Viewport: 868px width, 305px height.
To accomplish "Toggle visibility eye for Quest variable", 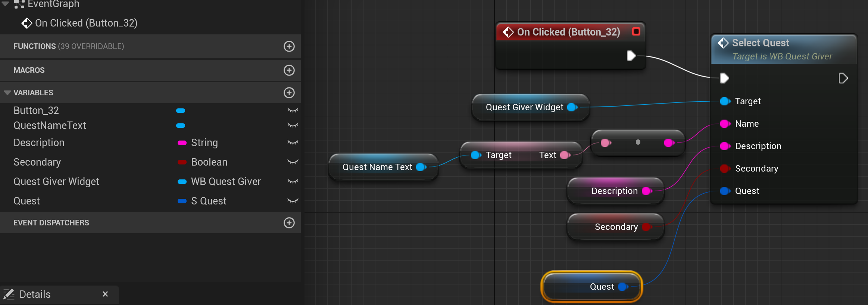I will pyautogui.click(x=293, y=201).
